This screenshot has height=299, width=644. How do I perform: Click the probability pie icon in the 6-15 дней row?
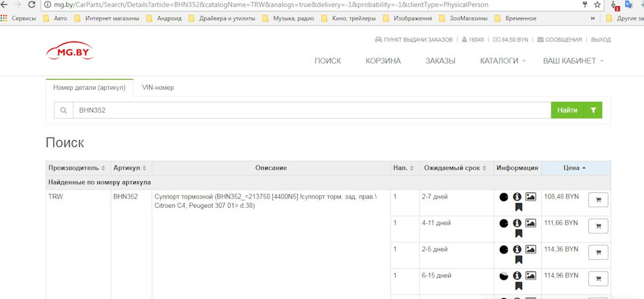(504, 276)
